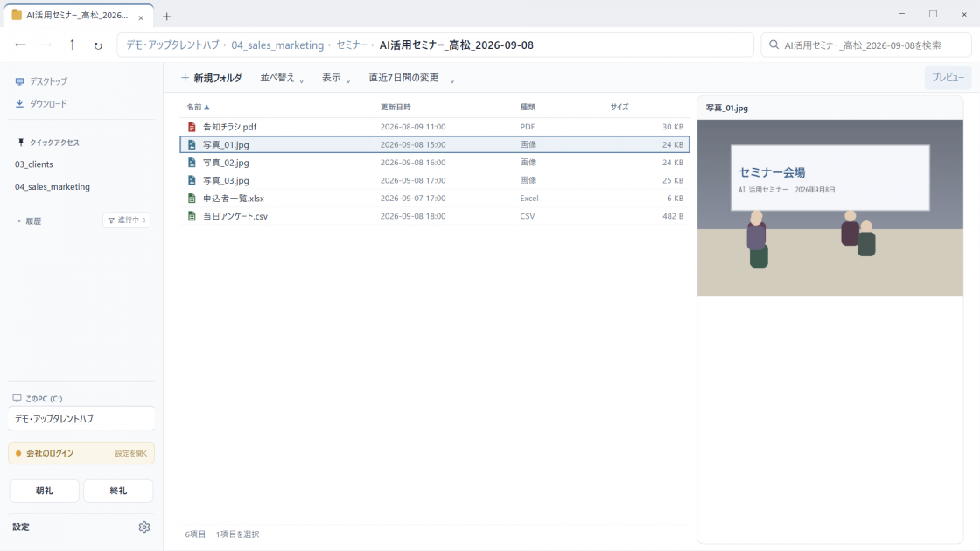This screenshot has height=551, width=980.
Task: Open settings gear icon
Action: pos(144,527)
